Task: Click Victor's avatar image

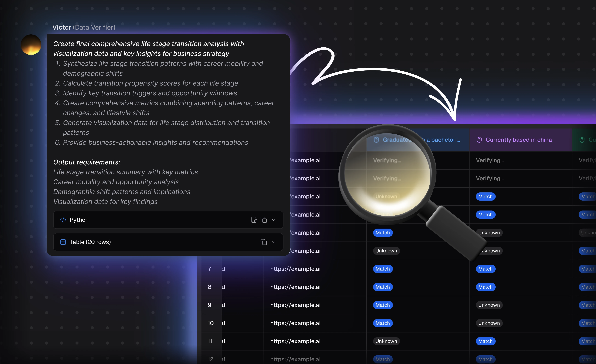Action: click(31, 45)
